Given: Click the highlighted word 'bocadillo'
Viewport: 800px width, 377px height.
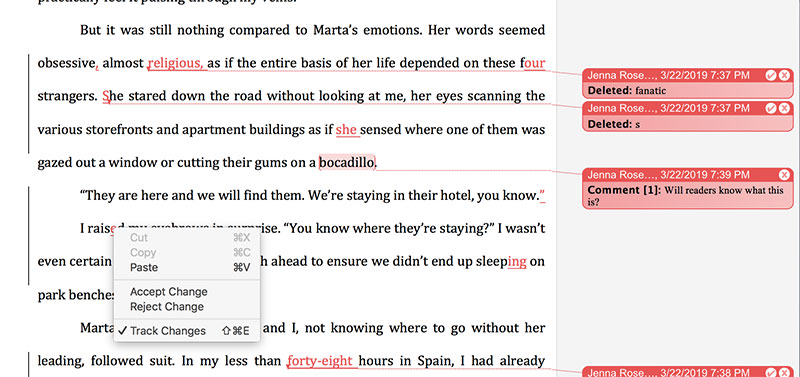Looking at the screenshot, I should click(347, 163).
